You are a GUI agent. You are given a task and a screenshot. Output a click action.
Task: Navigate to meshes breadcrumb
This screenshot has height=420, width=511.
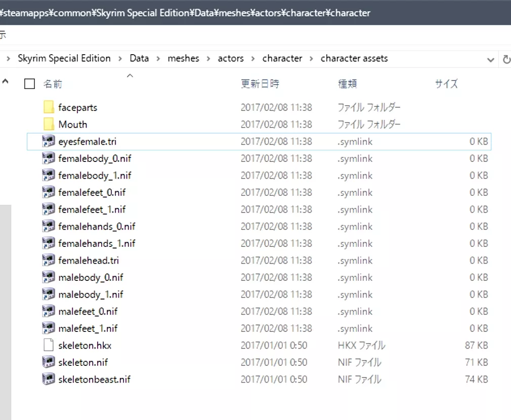[183, 58]
